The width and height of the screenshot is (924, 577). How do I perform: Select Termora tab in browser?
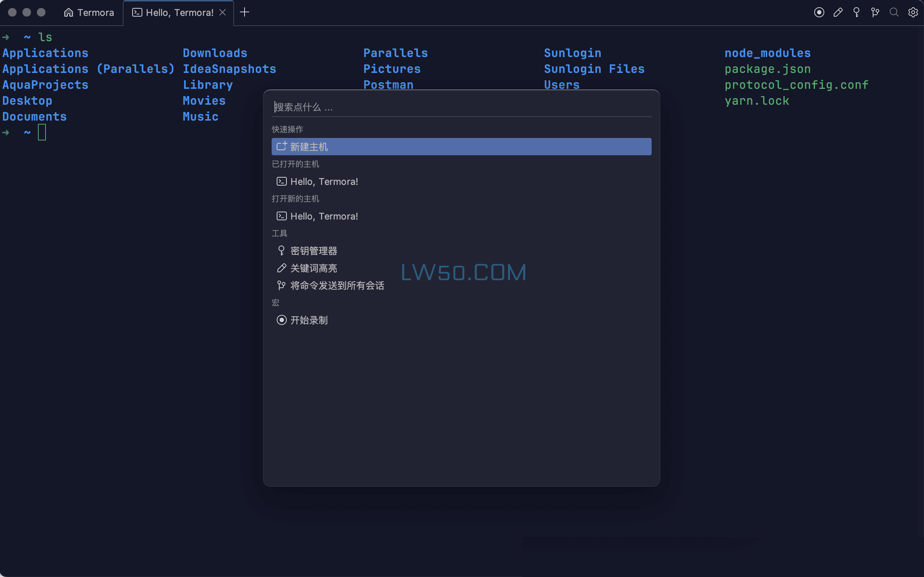point(88,12)
